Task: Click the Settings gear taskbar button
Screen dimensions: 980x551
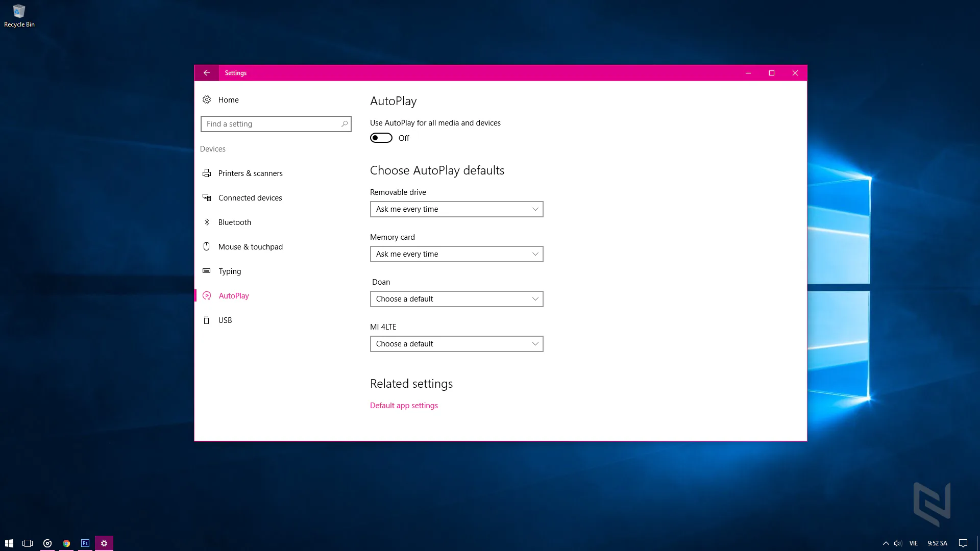Action: pos(104,543)
